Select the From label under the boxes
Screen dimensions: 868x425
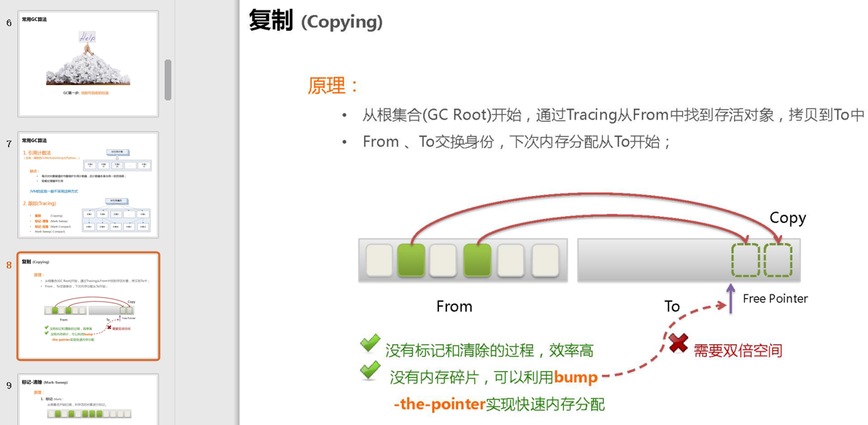pyautogui.click(x=454, y=307)
